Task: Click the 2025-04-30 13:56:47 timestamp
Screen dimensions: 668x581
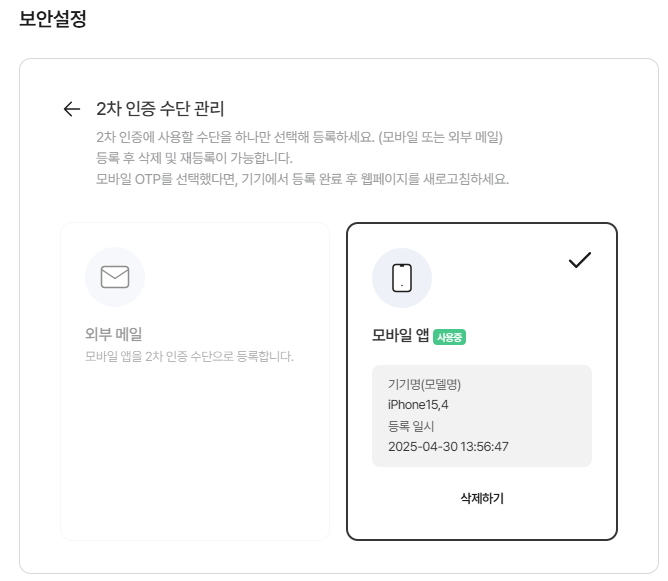Action: click(448, 446)
